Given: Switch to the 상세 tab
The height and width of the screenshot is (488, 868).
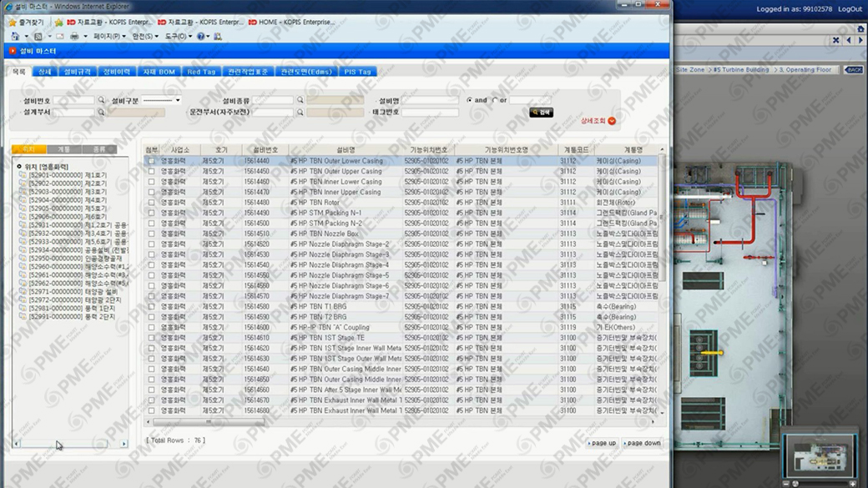Looking at the screenshot, I should pyautogui.click(x=45, y=72).
